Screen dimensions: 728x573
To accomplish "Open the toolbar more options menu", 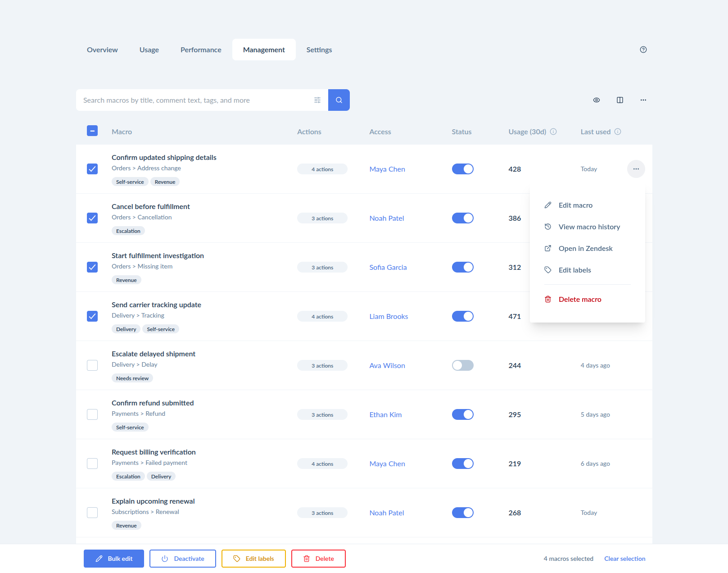I will point(643,100).
